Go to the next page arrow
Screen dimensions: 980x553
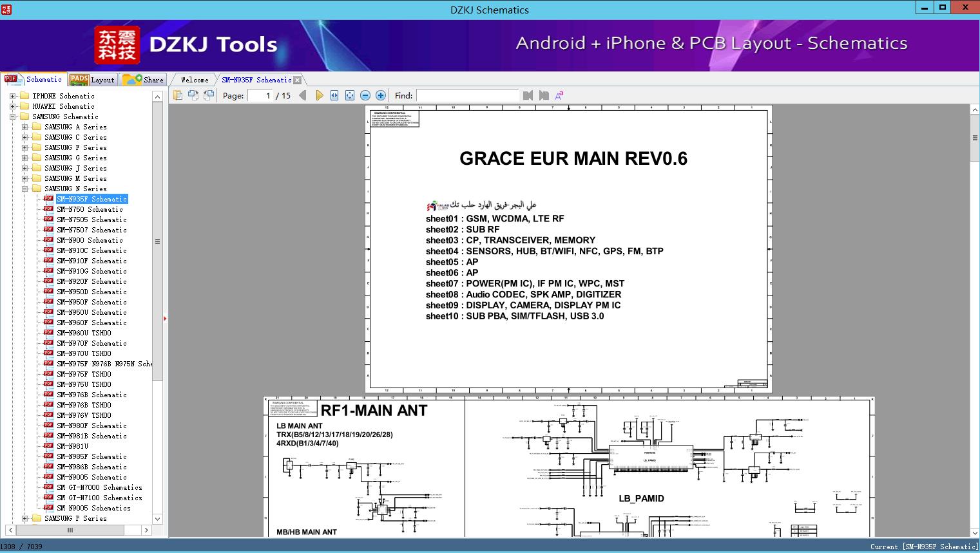coord(319,95)
